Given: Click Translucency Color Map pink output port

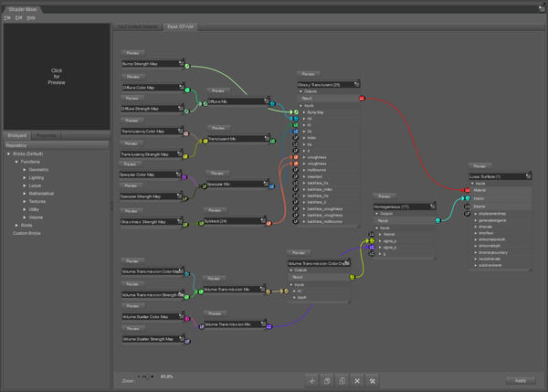Looking at the screenshot, I should pyautogui.click(x=186, y=133).
